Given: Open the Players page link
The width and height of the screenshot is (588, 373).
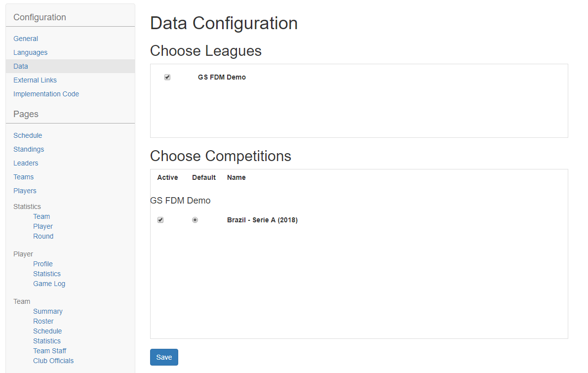Looking at the screenshot, I should coord(25,191).
